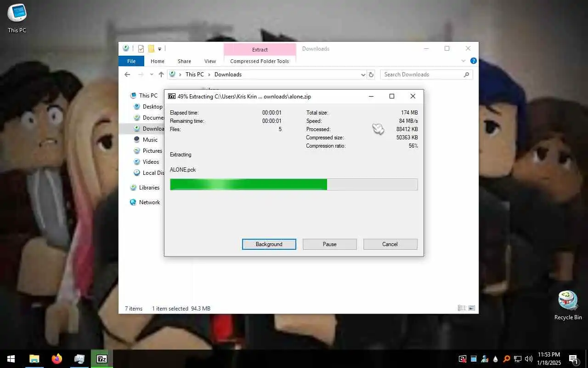This screenshot has width=588, height=368.
Task: Refresh the Downloads folder view
Action: [371, 75]
